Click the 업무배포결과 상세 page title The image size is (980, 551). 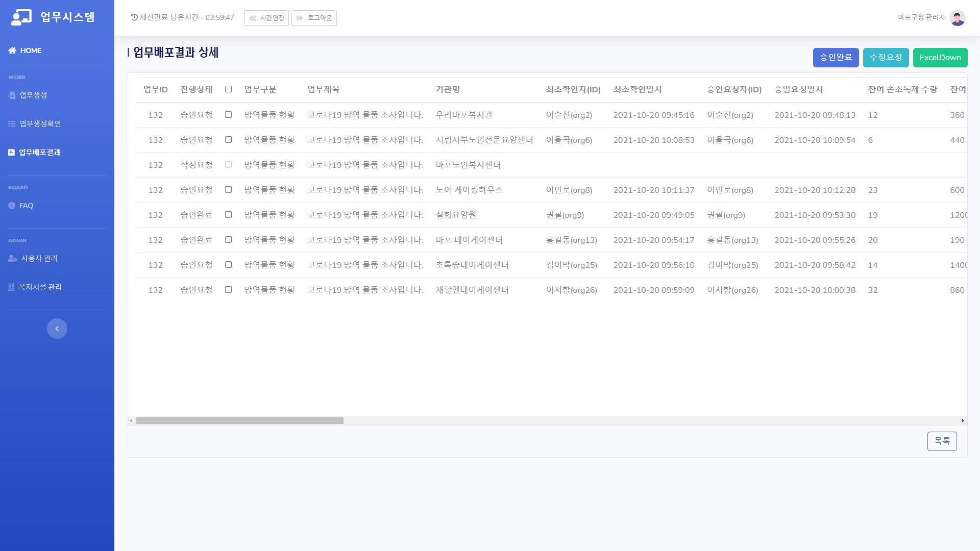[x=176, y=52]
